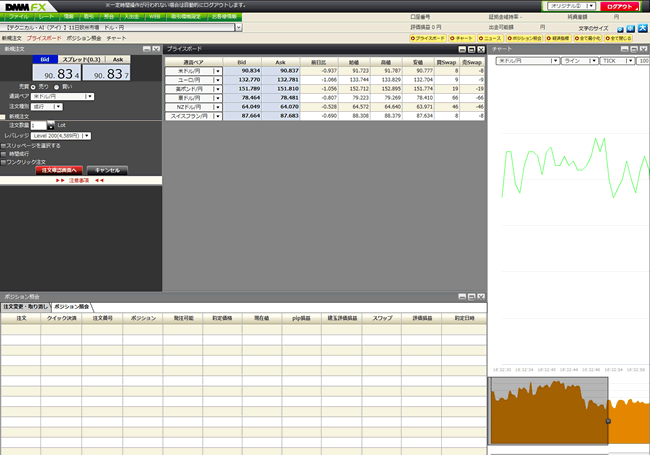This screenshot has height=455, width=650.
Task: Open the WEB menu
Action: [x=155, y=17]
